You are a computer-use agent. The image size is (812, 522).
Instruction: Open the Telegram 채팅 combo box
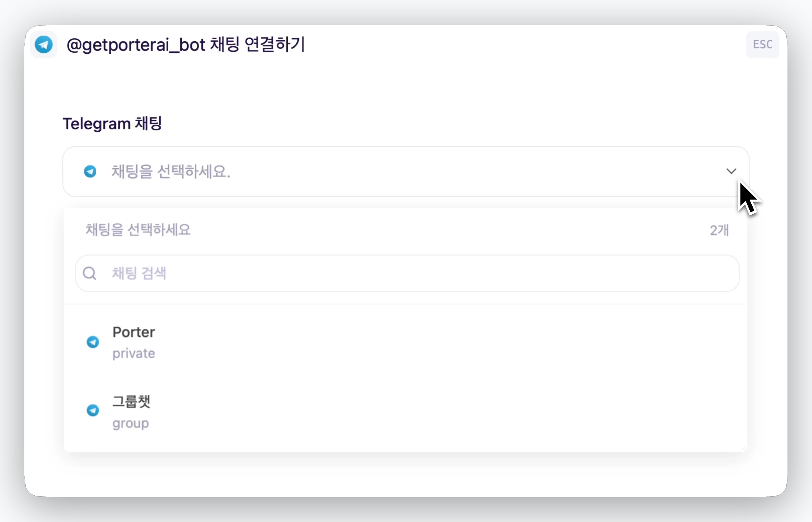pyautogui.click(x=406, y=172)
